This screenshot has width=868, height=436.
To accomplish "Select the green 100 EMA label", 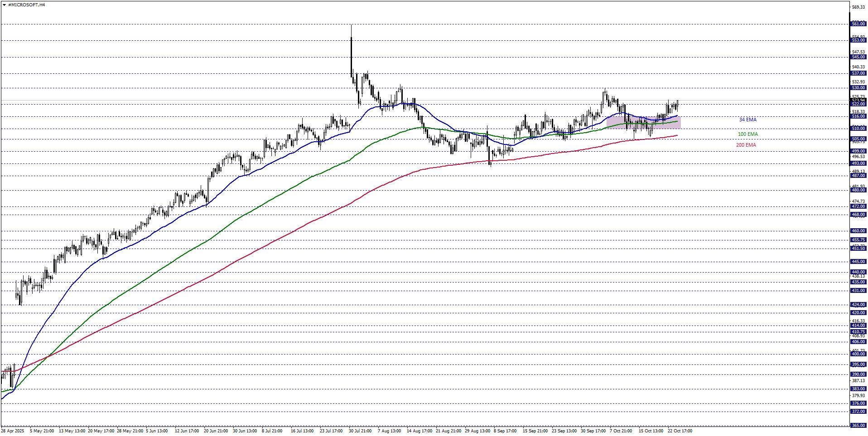I will (x=747, y=134).
